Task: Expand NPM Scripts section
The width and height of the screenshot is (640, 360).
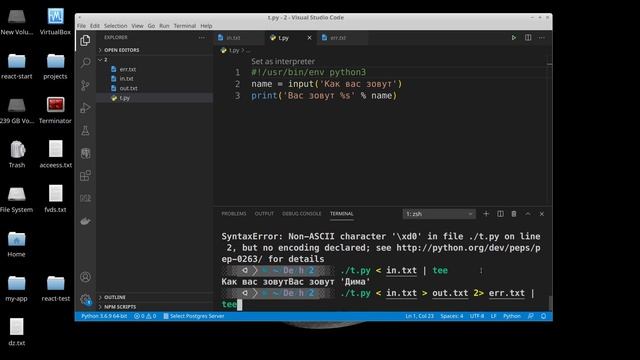Action: click(155, 307)
